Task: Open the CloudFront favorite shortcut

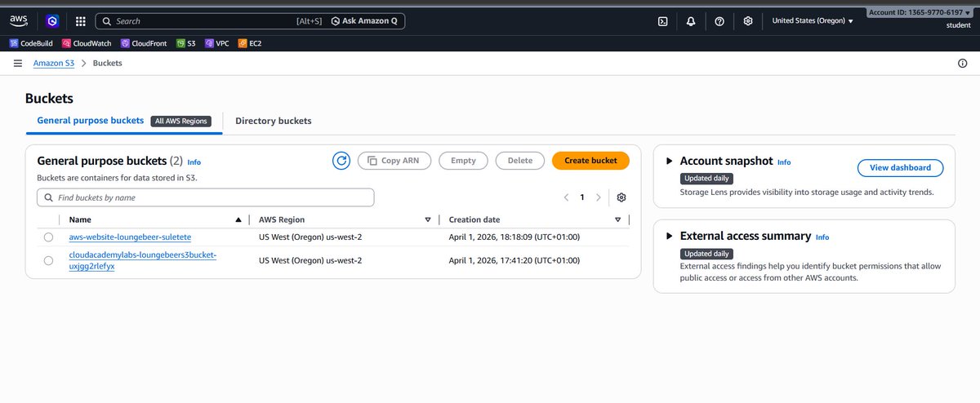Action: click(x=144, y=43)
